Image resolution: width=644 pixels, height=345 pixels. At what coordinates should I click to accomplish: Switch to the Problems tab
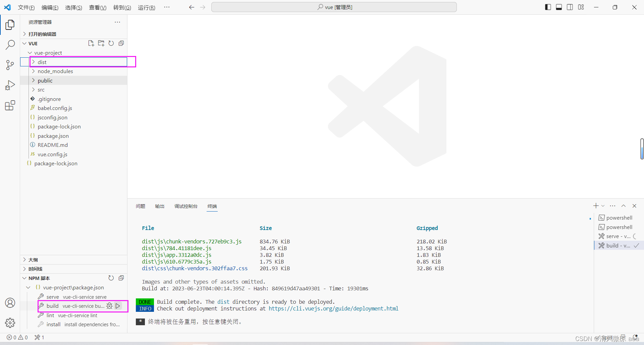[141, 206]
